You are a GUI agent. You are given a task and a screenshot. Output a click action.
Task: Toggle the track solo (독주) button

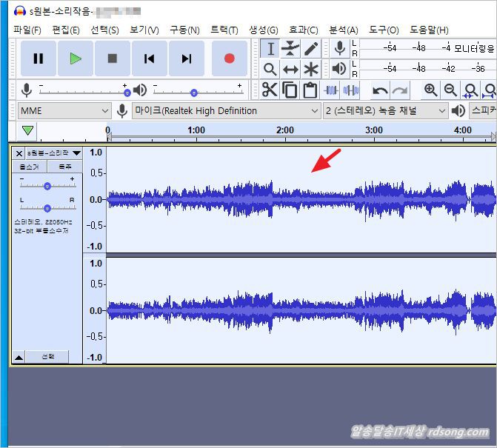pos(65,167)
